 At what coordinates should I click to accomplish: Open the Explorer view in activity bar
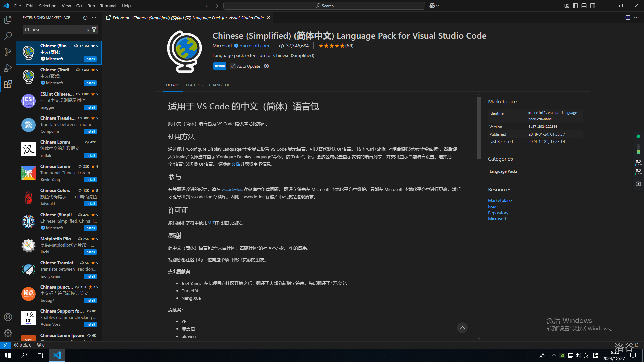click(x=8, y=20)
